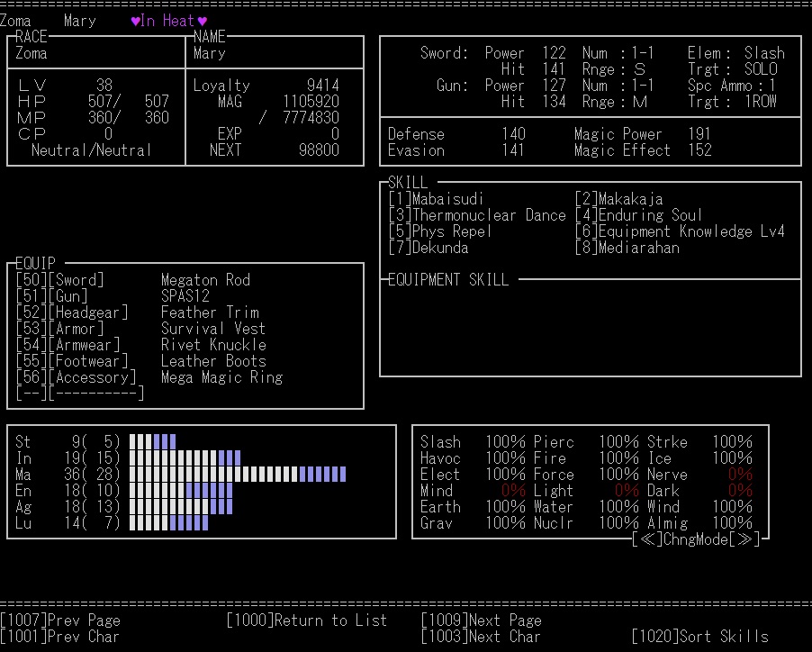Click the Ma stat bar

click(x=238, y=475)
